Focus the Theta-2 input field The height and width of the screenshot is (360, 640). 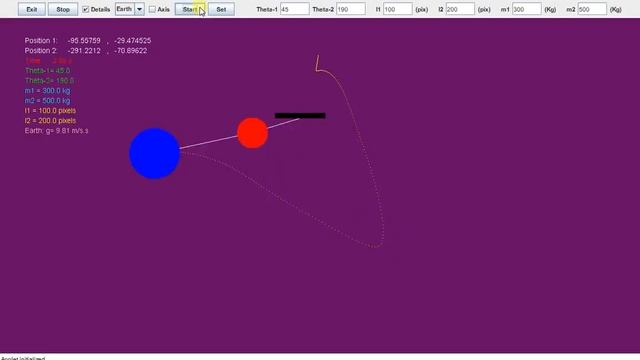click(x=351, y=9)
